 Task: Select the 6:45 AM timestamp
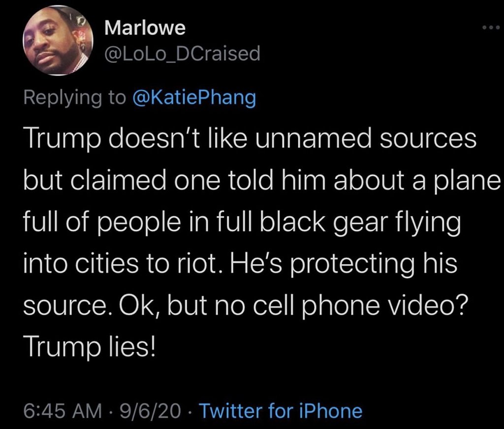click(x=63, y=412)
